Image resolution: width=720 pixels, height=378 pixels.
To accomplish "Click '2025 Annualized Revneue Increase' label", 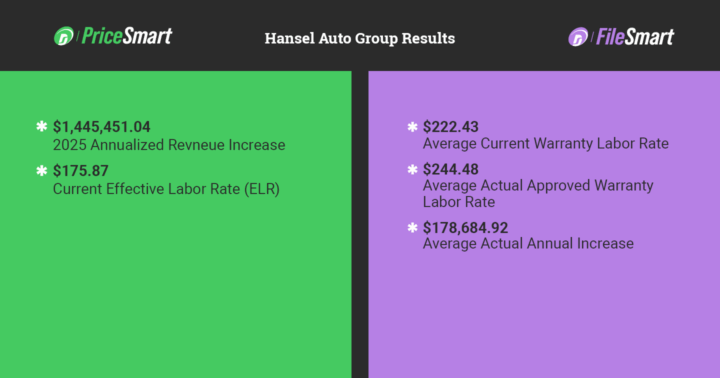I will [169, 145].
